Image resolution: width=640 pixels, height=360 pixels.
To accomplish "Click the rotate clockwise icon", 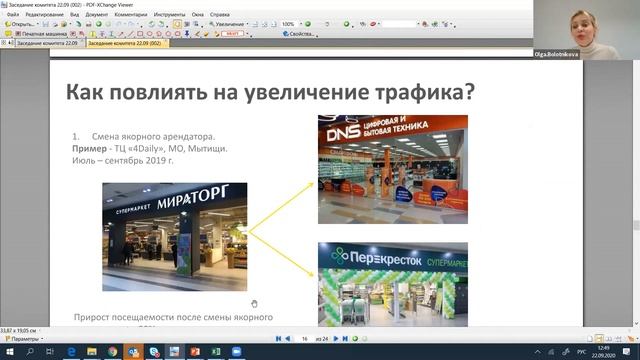I will 161,24.
